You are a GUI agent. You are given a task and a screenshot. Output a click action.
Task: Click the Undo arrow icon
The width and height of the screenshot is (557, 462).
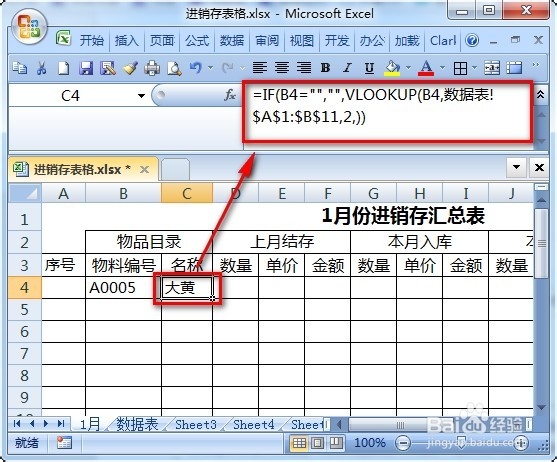(x=196, y=67)
